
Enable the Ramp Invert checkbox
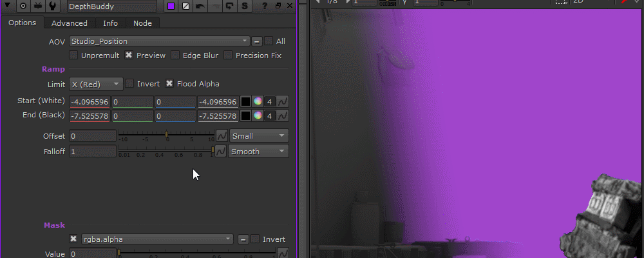click(129, 84)
